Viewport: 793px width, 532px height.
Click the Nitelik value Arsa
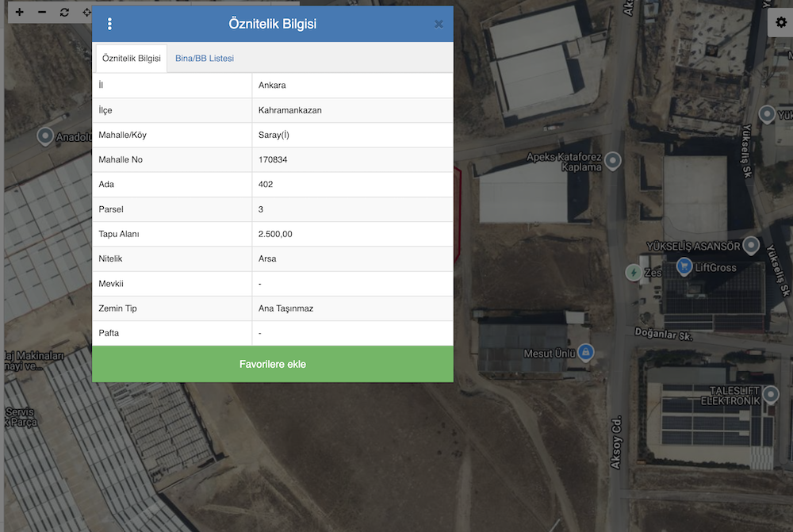pyautogui.click(x=267, y=259)
